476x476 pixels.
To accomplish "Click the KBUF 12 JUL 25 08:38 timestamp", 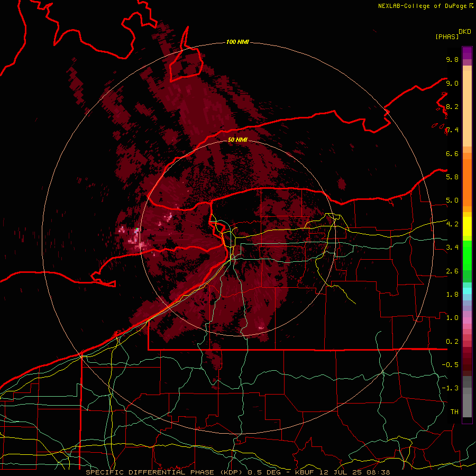I will click(x=342, y=472).
